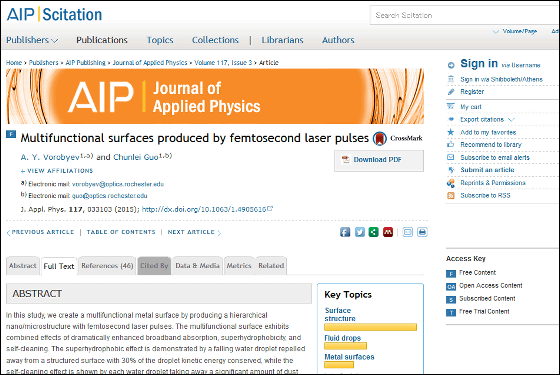Click the Free Trial Content key icon
The image size is (560, 375).
tap(451, 312)
